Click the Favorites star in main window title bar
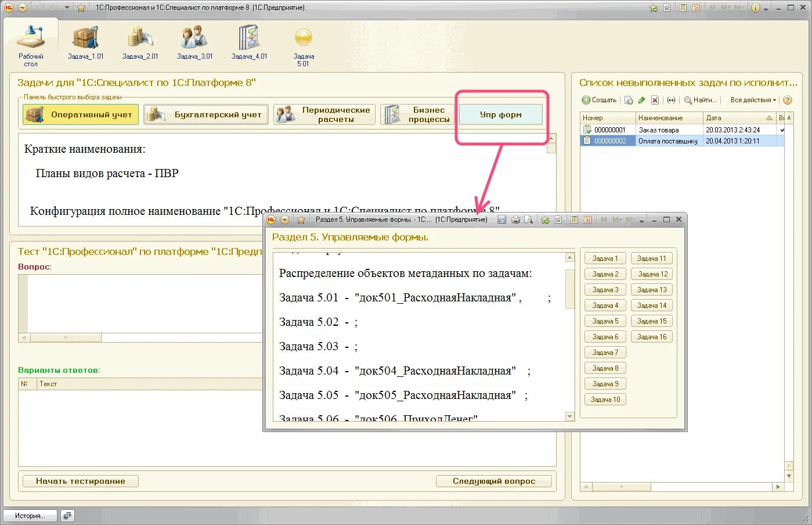The image size is (812, 525). click(x=81, y=8)
